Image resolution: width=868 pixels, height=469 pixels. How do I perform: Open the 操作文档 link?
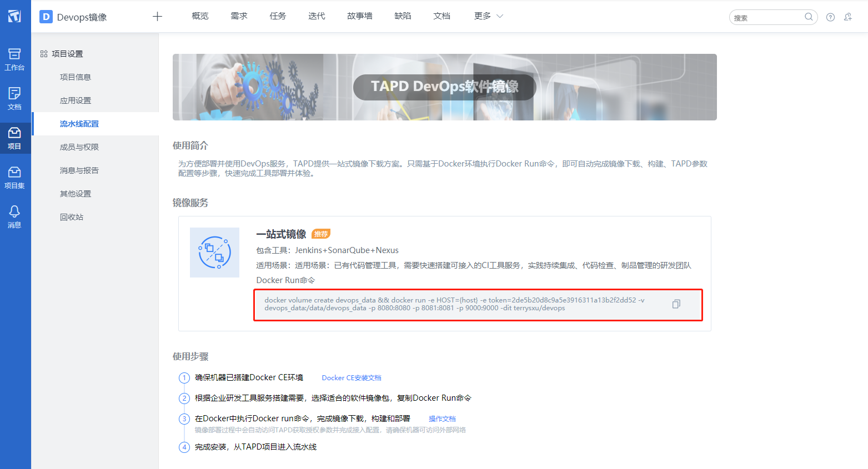click(x=442, y=419)
